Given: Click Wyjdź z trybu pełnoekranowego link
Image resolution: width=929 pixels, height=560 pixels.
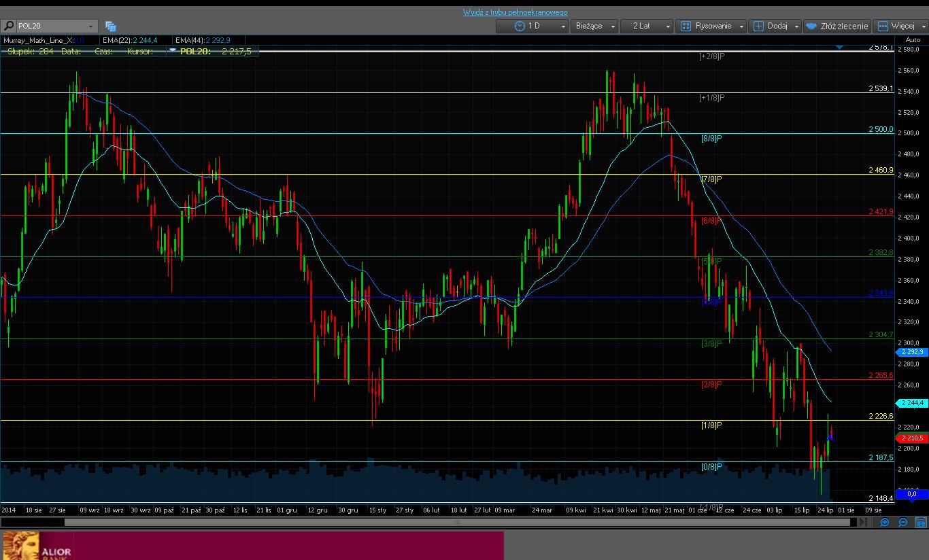Looking at the screenshot, I should click(515, 12).
